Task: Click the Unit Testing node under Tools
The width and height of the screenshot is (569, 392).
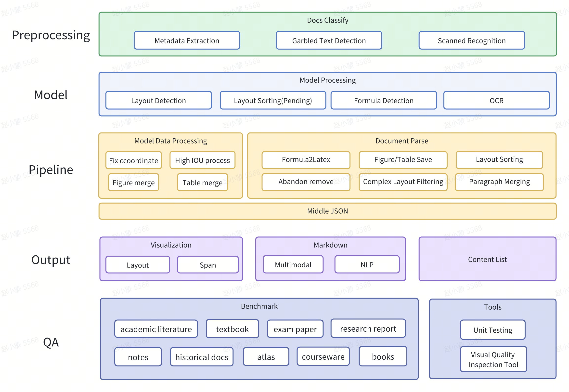Action: coord(493,330)
